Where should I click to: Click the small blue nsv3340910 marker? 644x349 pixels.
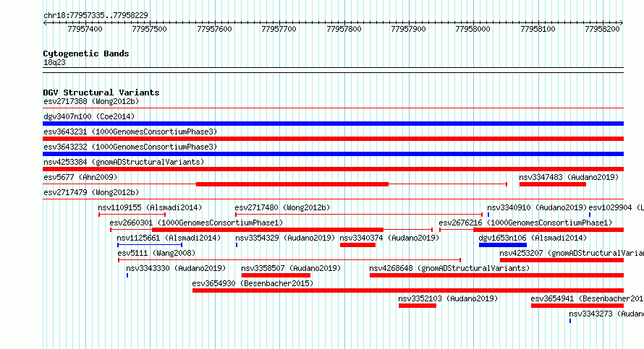tap(488, 215)
